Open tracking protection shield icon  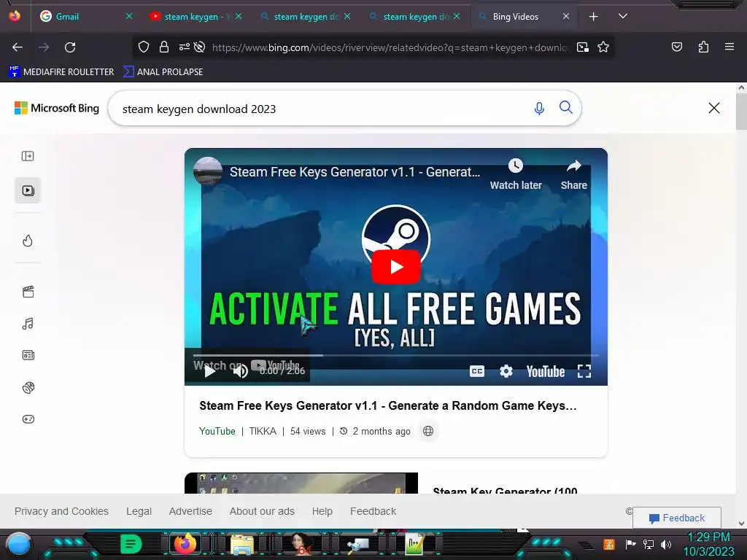[x=144, y=47]
